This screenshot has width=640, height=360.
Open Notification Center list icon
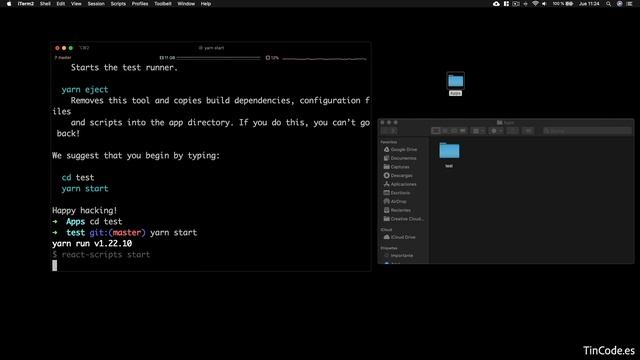click(x=629, y=4)
